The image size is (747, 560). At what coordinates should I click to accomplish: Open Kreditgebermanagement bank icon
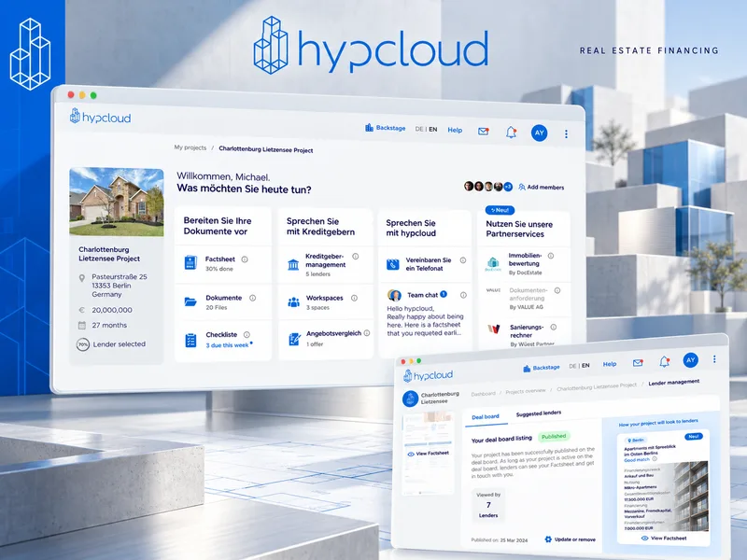[293, 265]
